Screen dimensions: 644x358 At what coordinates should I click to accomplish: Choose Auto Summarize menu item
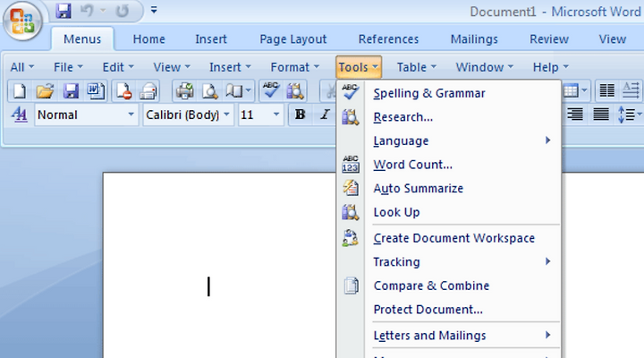pos(449,188)
